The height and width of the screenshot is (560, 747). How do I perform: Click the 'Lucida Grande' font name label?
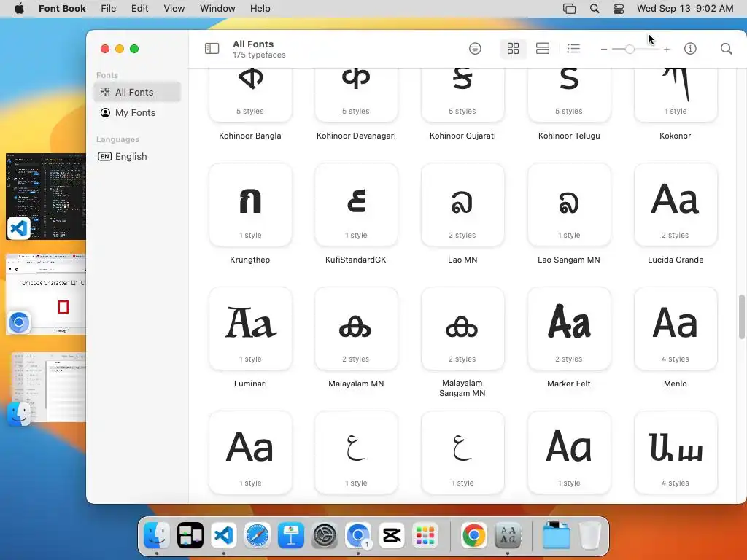point(676,260)
